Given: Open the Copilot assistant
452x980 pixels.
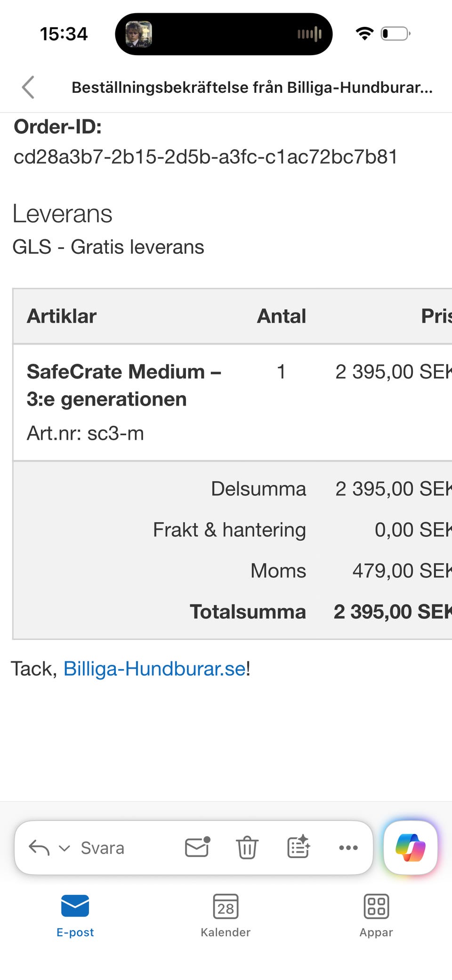Looking at the screenshot, I should (410, 848).
